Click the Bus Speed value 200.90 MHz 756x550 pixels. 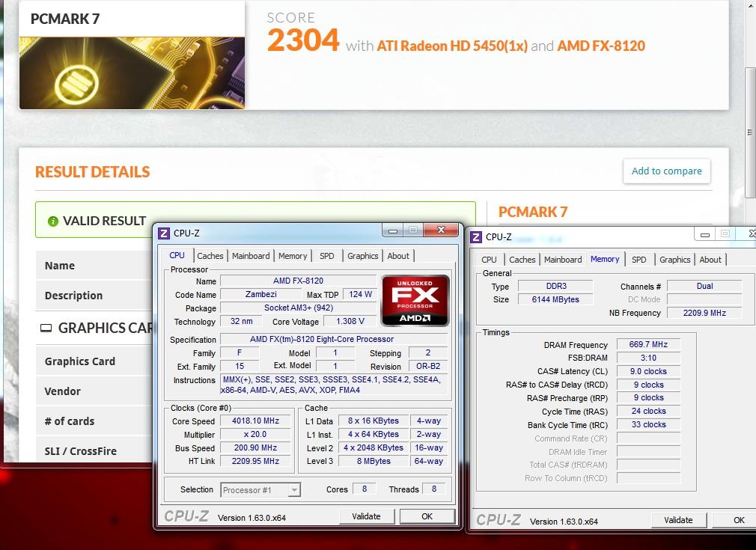(255, 447)
